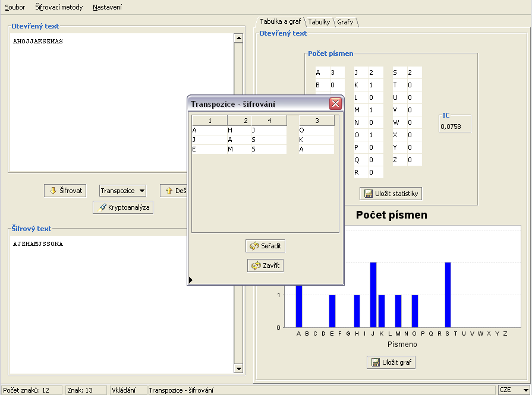
Task: Close the Transpozice - šifrování dialog
Action: (336, 103)
